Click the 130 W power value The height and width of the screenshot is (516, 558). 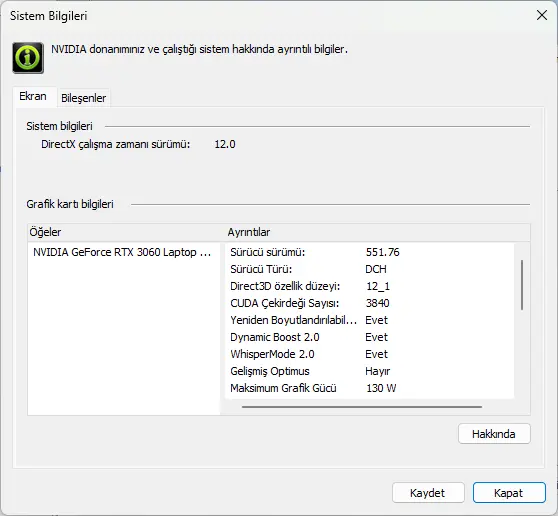click(x=381, y=388)
